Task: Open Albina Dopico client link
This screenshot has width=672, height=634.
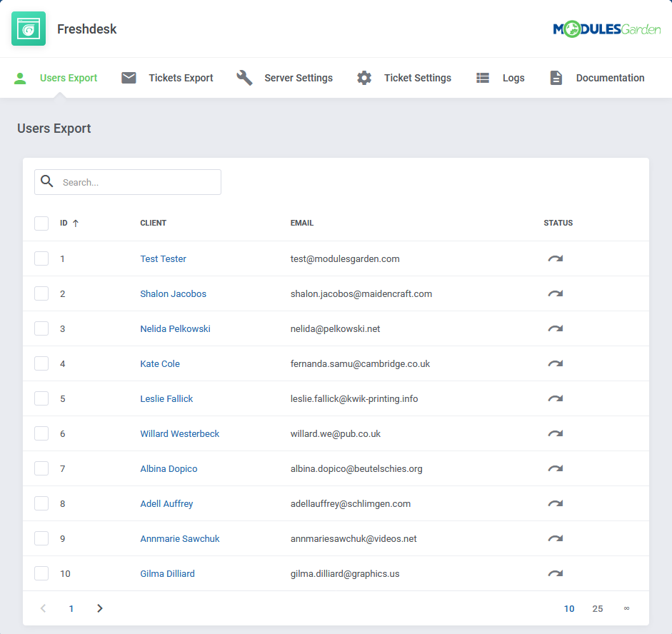Action: (169, 468)
